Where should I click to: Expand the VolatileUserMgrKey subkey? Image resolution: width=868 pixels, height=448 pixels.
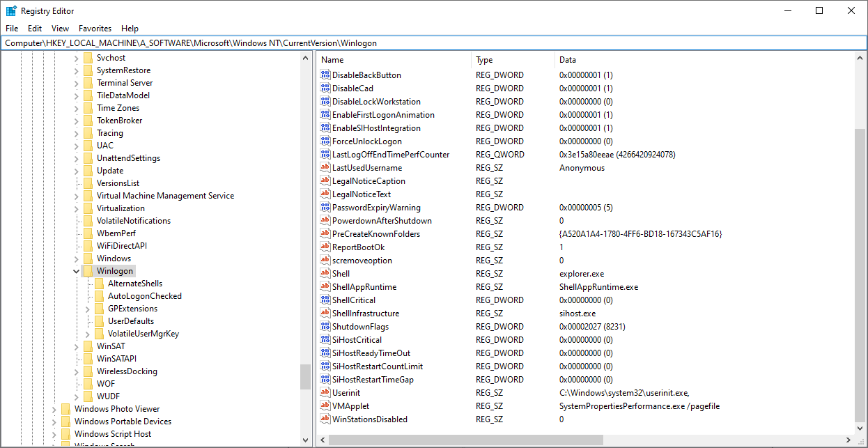tap(88, 334)
